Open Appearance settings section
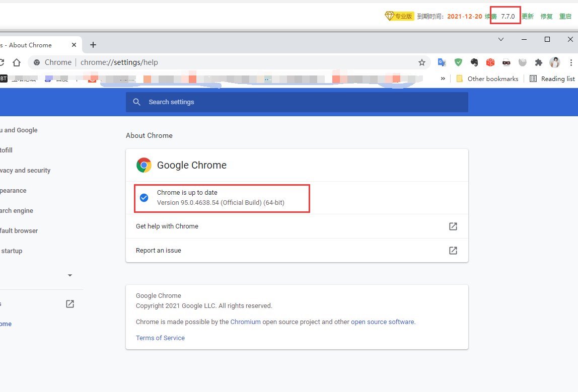This screenshot has width=578, height=392. coord(13,191)
